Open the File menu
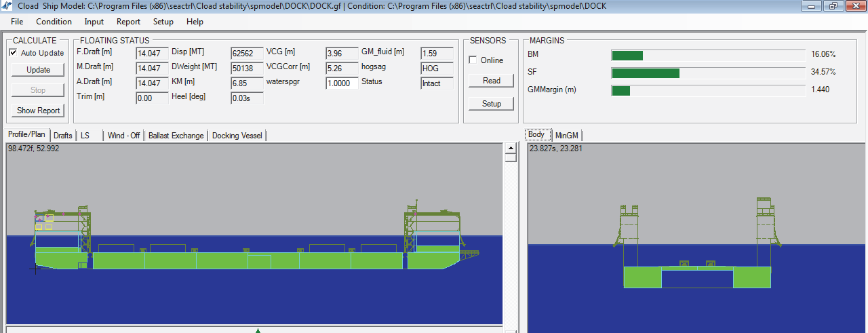This screenshot has width=868, height=333. [x=17, y=22]
